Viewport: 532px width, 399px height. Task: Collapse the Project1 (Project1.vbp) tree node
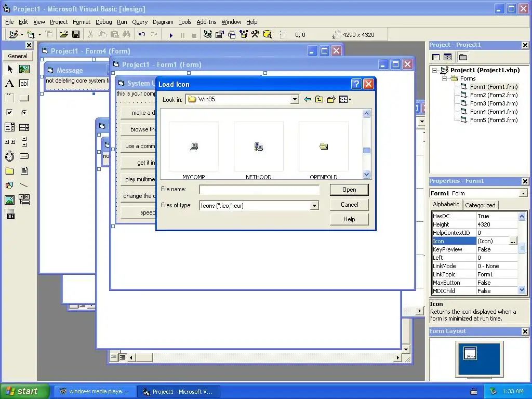[435, 70]
